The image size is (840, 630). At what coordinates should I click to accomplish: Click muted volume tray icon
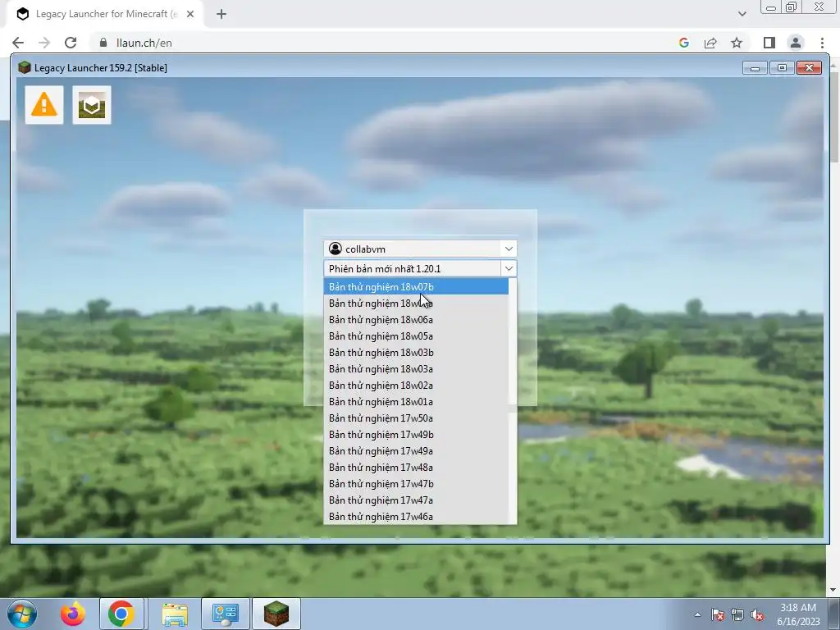(x=757, y=614)
